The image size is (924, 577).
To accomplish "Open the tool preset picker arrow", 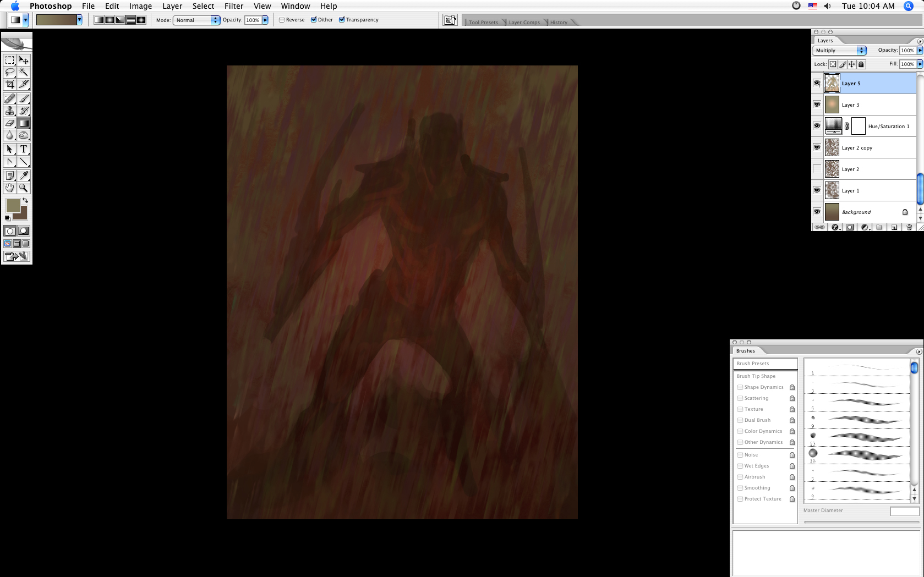I will coord(25,20).
